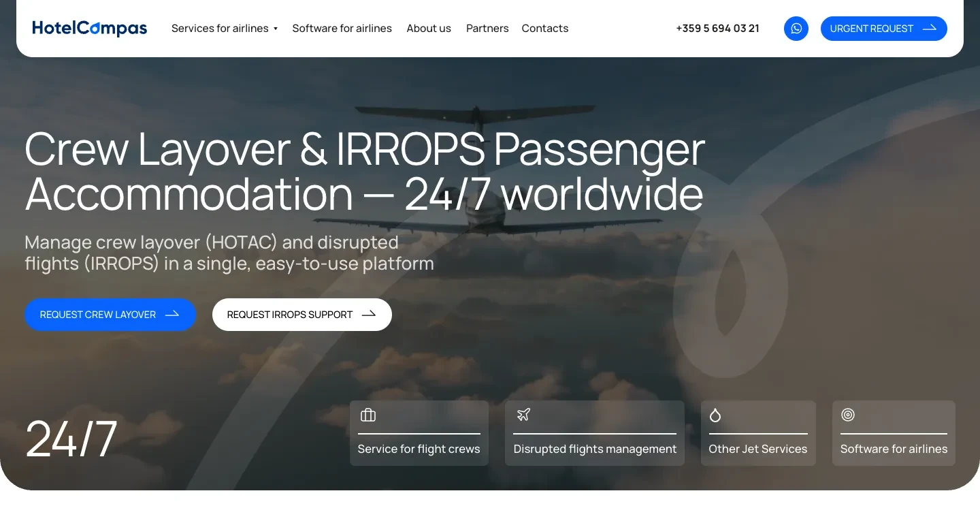Click the Manage crew layover subtitle text
Viewport: 980px width, 521px height.
(x=229, y=253)
